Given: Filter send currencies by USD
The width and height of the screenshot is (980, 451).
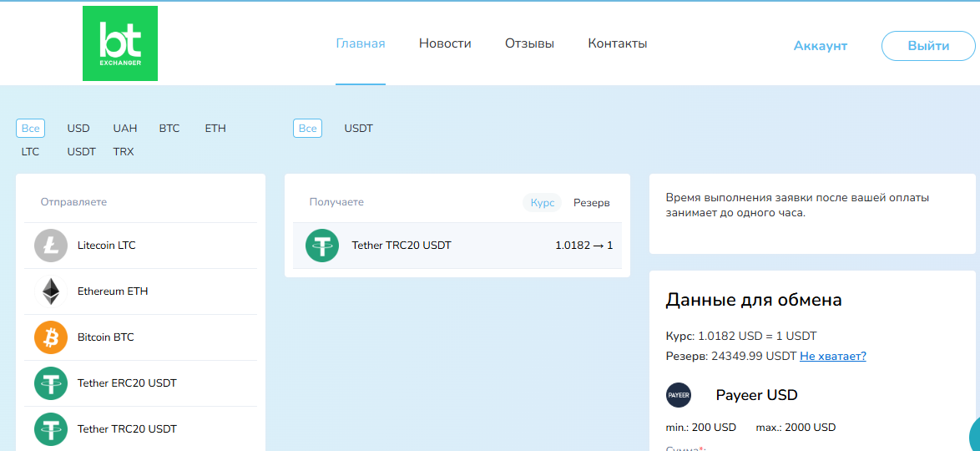Looking at the screenshot, I should [x=78, y=129].
